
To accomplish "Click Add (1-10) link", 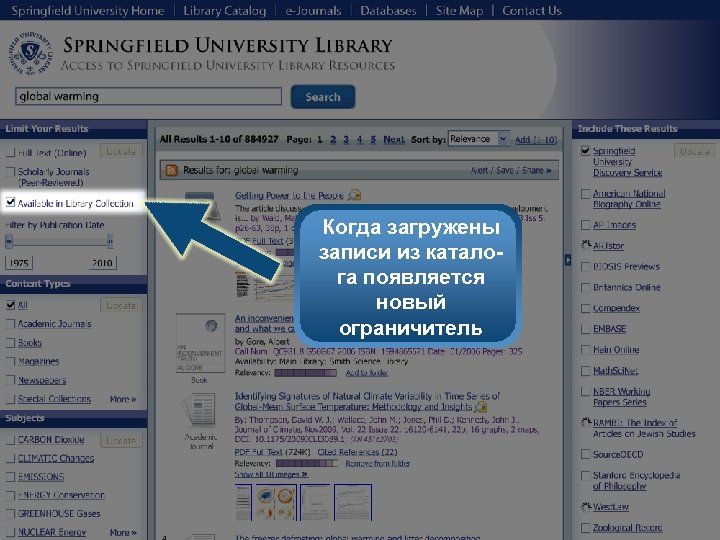I will [536, 140].
